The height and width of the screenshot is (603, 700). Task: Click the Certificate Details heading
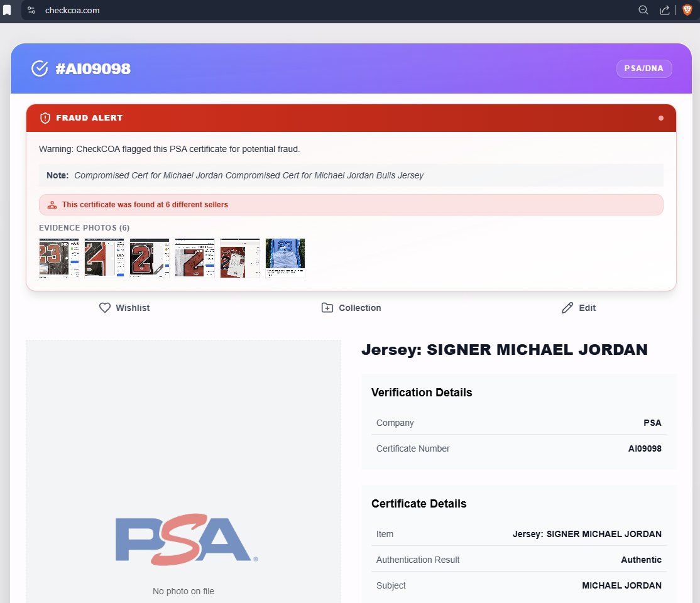[418, 504]
